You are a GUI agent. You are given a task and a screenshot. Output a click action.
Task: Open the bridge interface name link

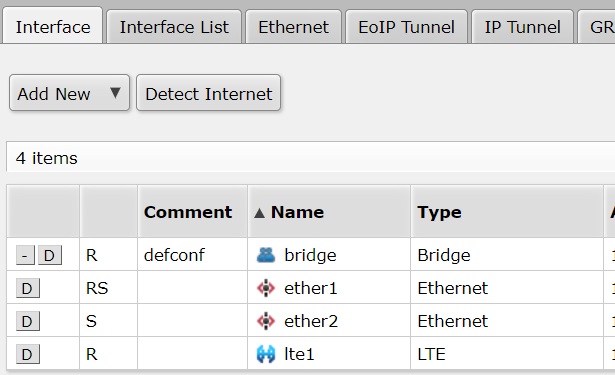coord(310,255)
